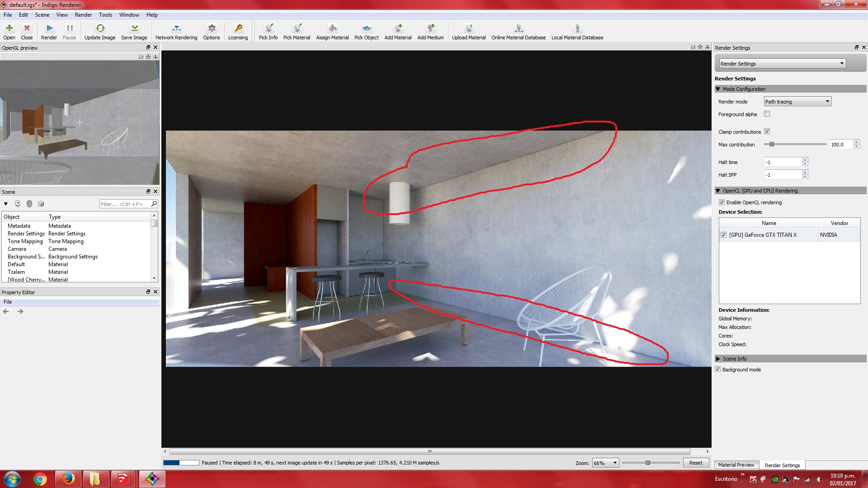Image resolution: width=868 pixels, height=488 pixels.
Task: Uncheck Enable OpenCL rendering
Action: pos(722,202)
